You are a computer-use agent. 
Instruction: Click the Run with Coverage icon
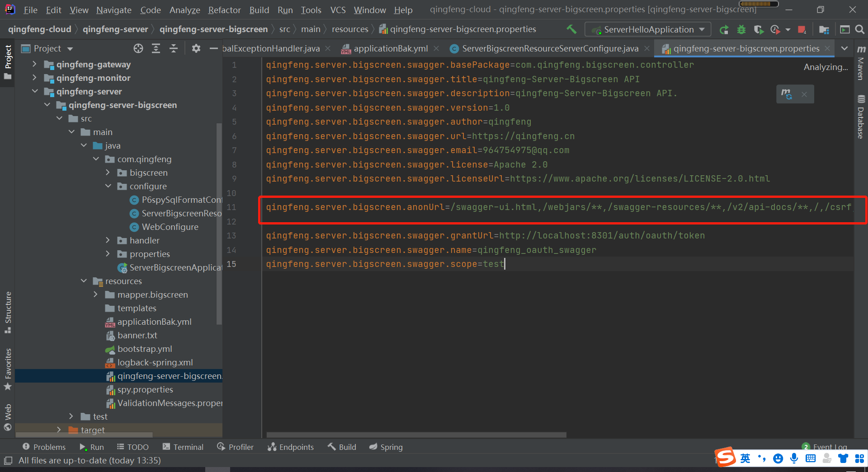click(x=759, y=30)
